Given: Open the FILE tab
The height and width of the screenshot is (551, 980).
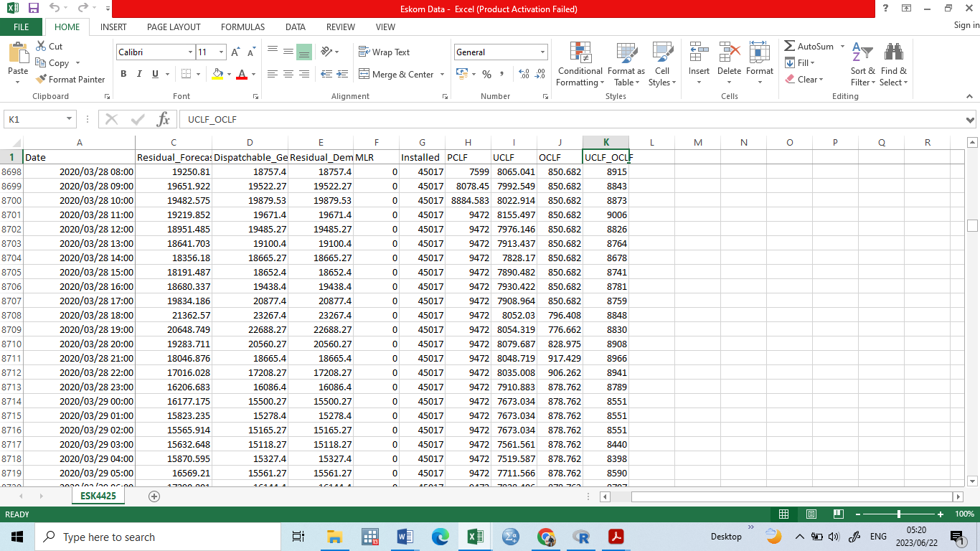Looking at the screenshot, I should 21,27.
